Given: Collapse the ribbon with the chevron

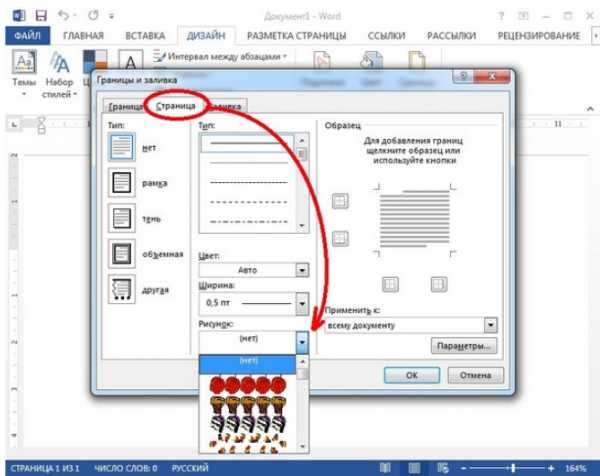Looking at the screenshot, I should click(x=590, y=109).
